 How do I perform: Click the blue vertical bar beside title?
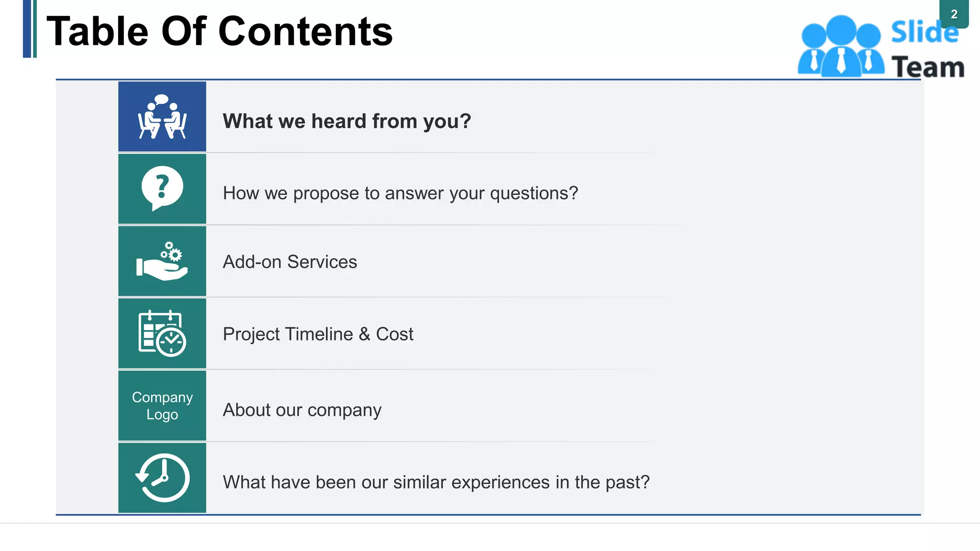(27, 29)
